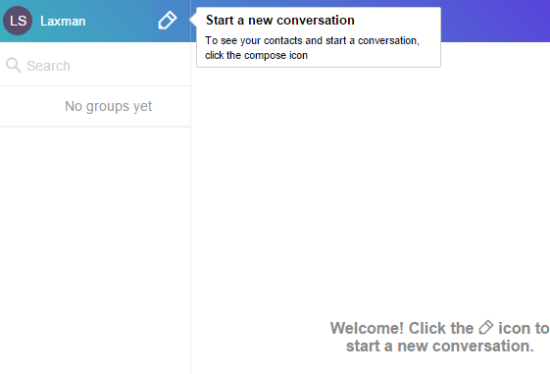Click the search magnifier icon

pos(13,65)
